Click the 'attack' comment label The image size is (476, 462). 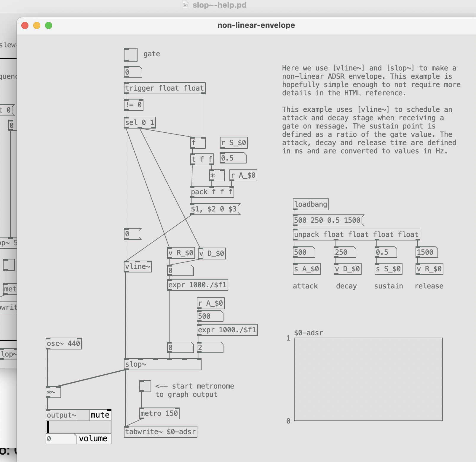pos(305,286)
